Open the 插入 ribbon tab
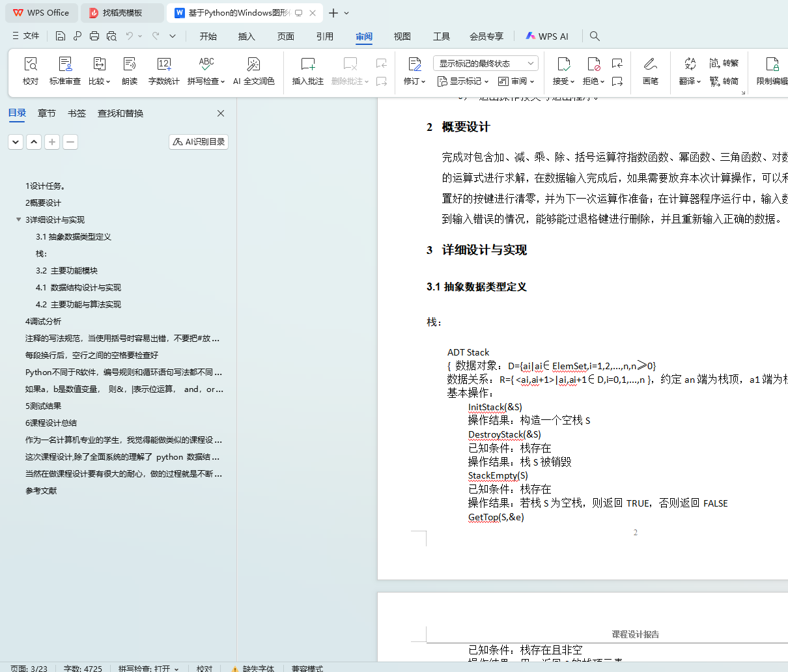 (x=247, y=36)
